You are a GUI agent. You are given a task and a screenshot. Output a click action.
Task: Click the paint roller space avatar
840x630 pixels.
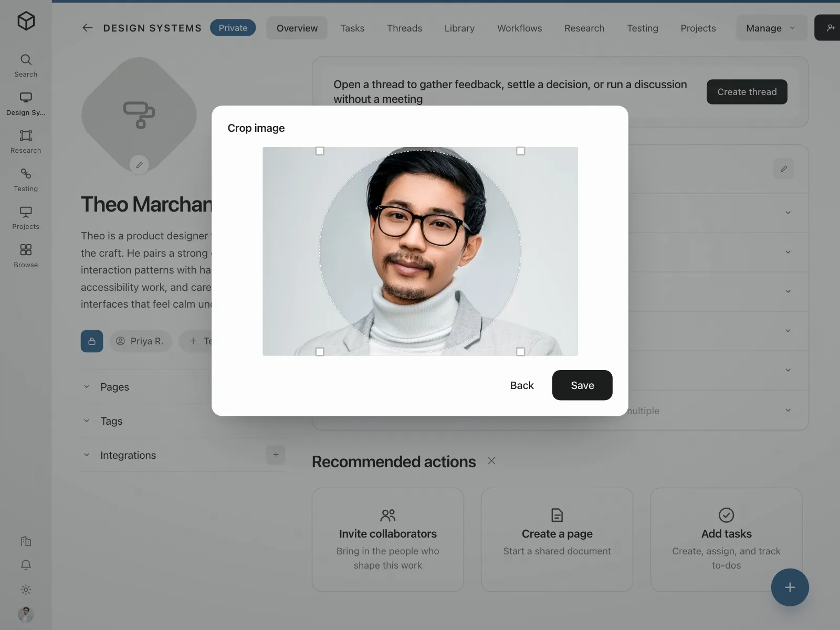[x=139, y=114]
